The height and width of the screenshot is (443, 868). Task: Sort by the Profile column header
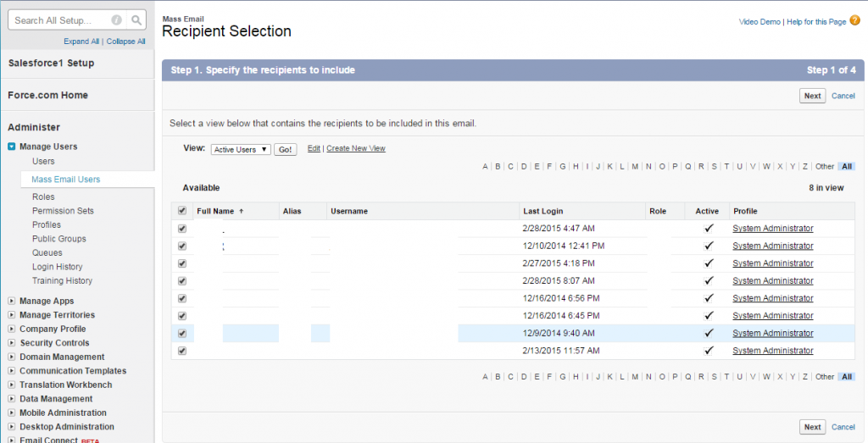pyautogui.click(x=745, y=211)
